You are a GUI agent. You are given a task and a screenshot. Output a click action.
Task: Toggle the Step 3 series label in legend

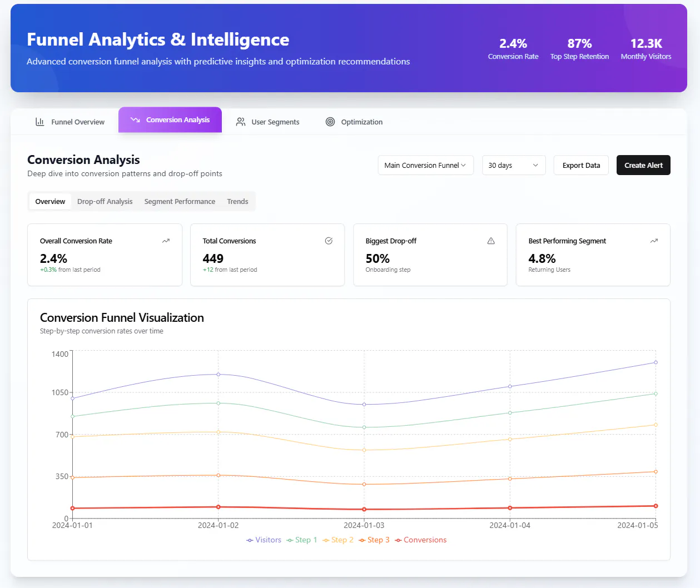[379, 540]
